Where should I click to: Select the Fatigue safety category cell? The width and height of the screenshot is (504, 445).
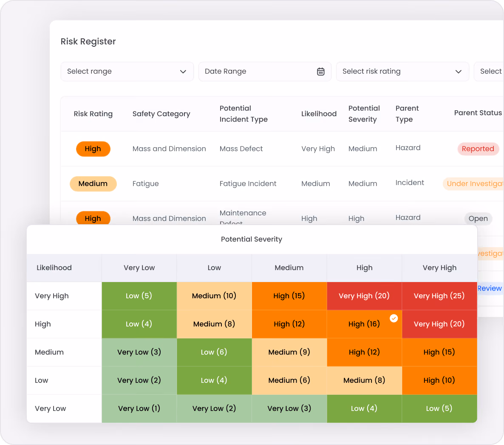click(146, 184)
